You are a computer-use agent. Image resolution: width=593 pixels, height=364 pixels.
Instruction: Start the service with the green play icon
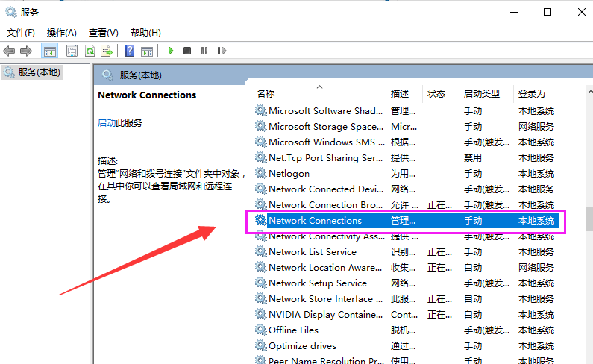171,51
